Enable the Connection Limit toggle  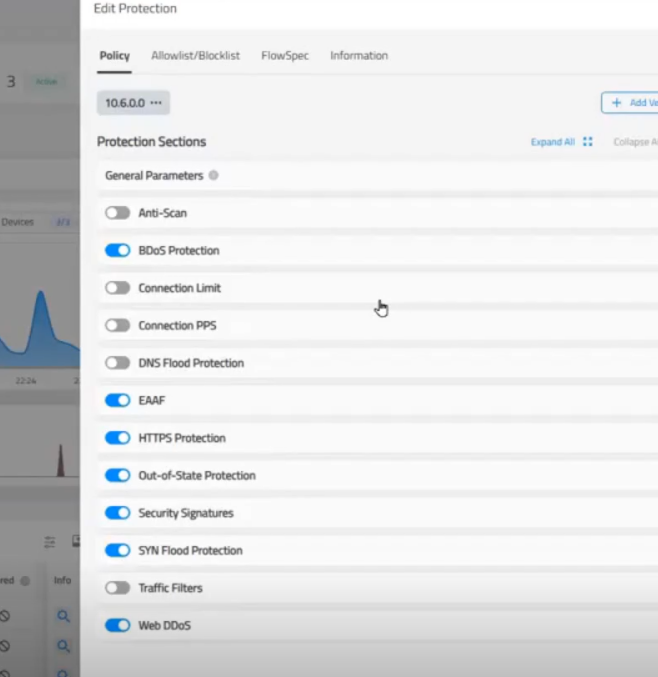tap(117, 288)
